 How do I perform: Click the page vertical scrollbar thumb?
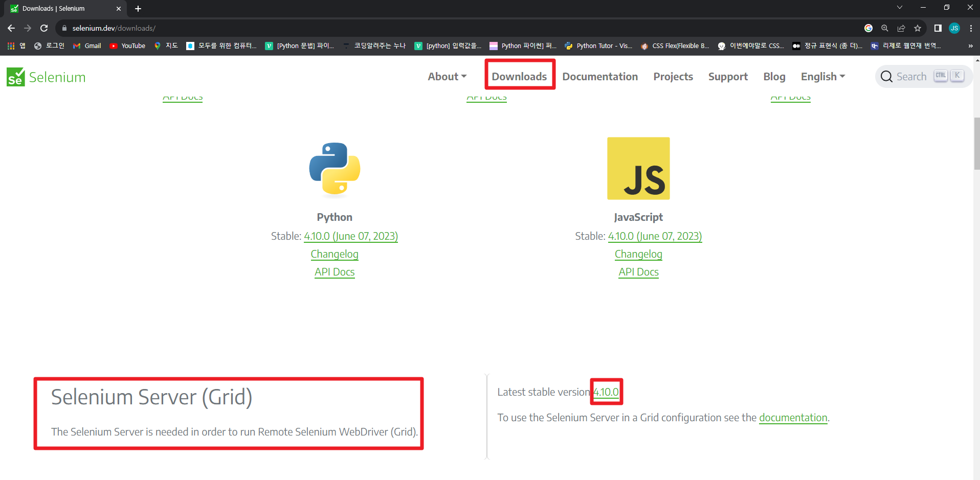977,144
